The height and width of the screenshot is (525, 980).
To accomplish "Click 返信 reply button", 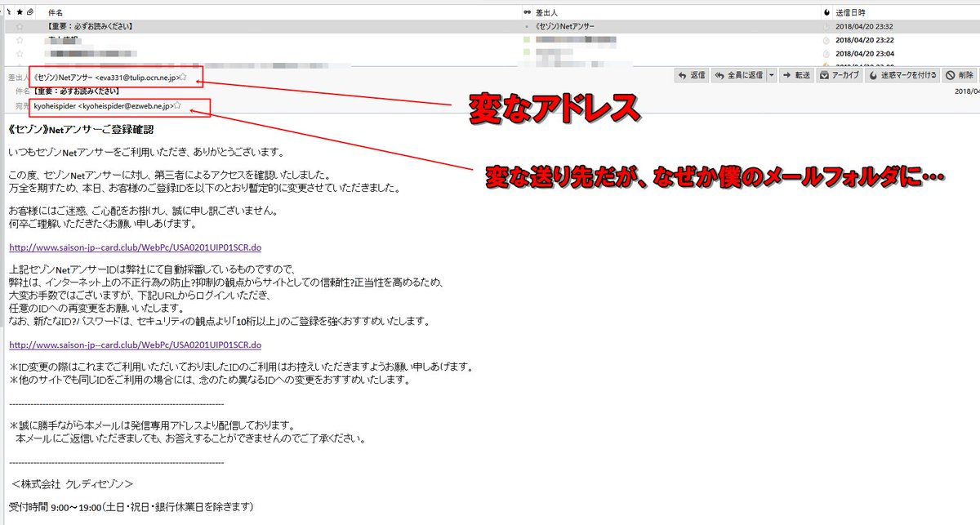I will tap(692, 75).
